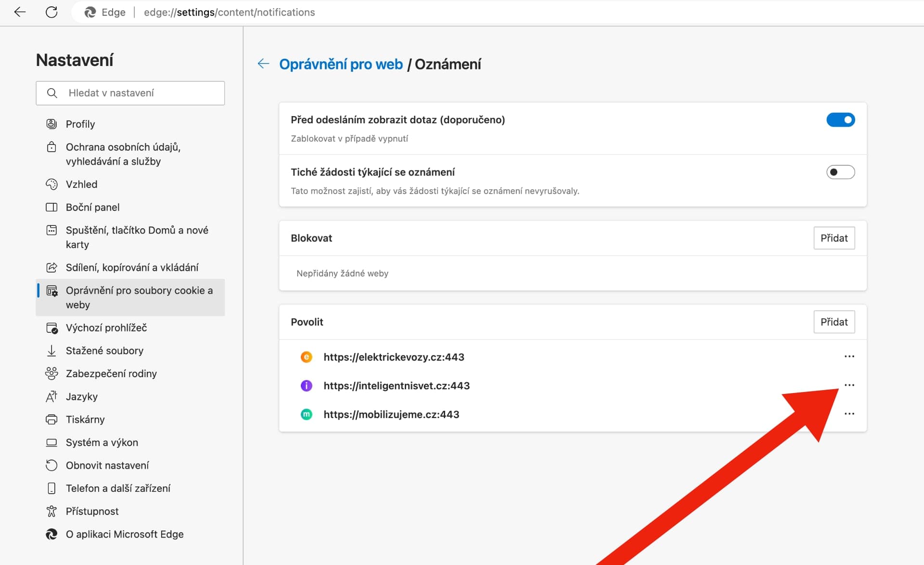Screen dimensions: 924x565
Task: Open options menu for mobilizujeme.cz
Action: (850, 414)
